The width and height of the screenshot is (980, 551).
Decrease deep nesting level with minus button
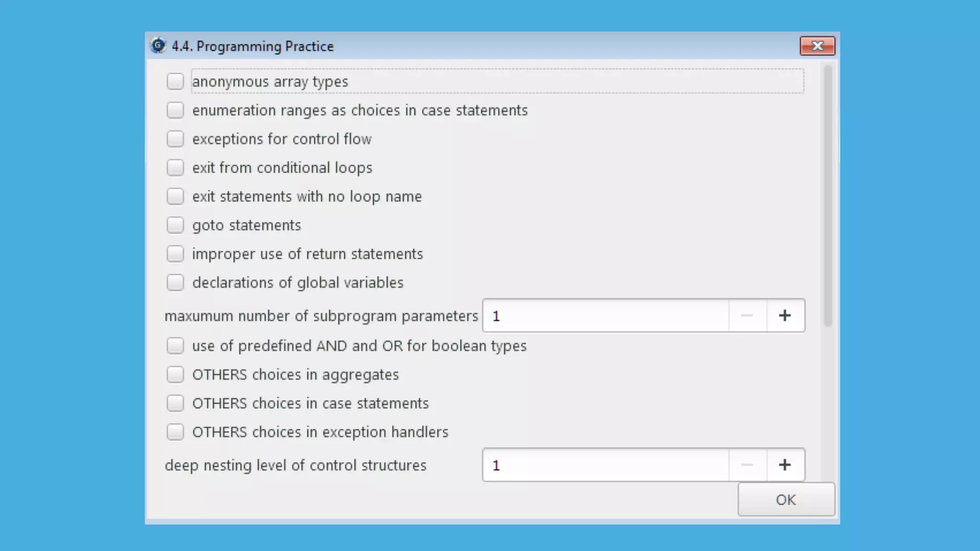pyautogui.click(x=747, y=465)
